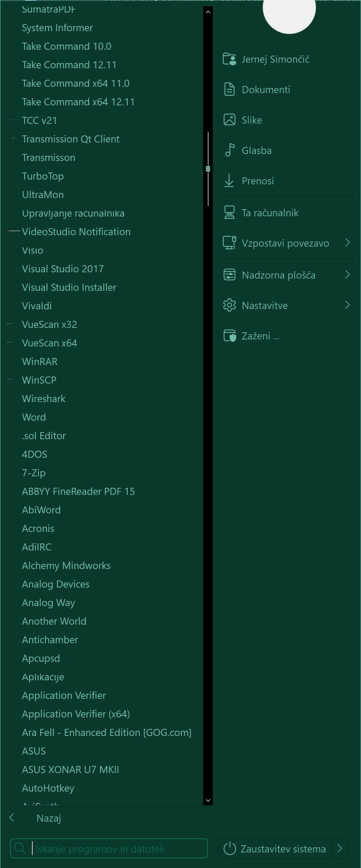Click the Nadzorna plošča control panel icon
Viewport: 361px width, 868px height.
coord(230,275)
